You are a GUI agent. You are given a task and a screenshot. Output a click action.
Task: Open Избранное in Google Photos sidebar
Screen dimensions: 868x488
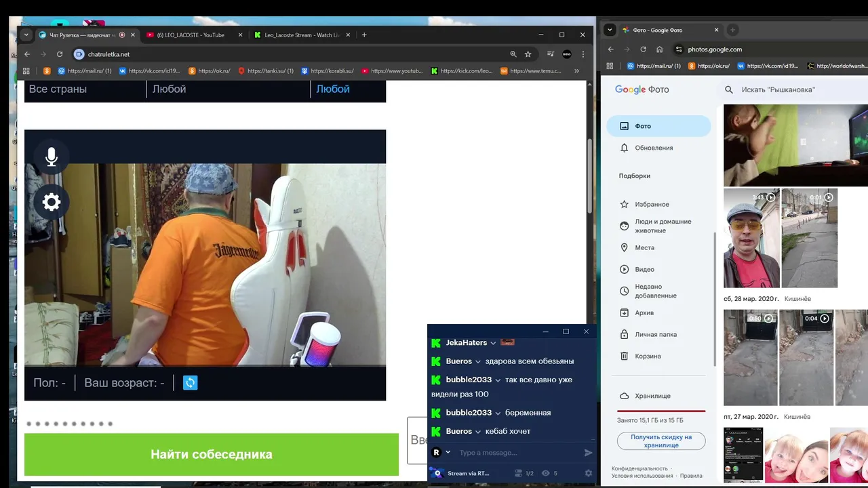652,204
